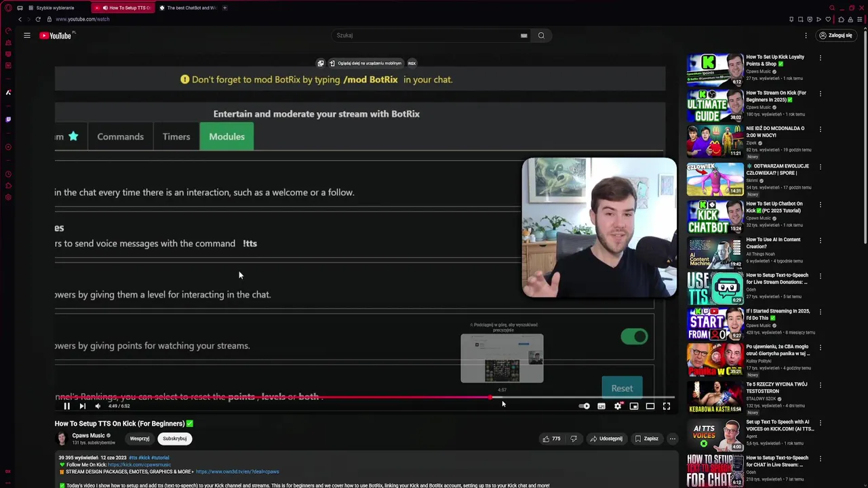Open Twitch in the Opera sidebar
The width and height of the screenshot is (868, 488).
(x=8, y=119)
